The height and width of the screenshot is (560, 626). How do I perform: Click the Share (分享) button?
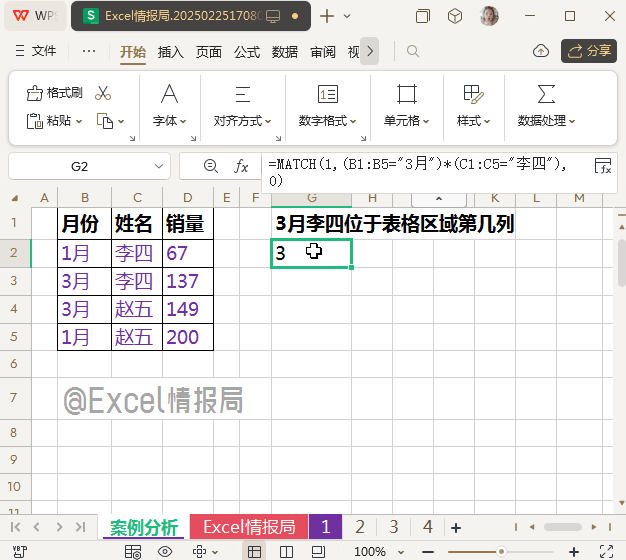pyautogui.click(x=588, y=51)
